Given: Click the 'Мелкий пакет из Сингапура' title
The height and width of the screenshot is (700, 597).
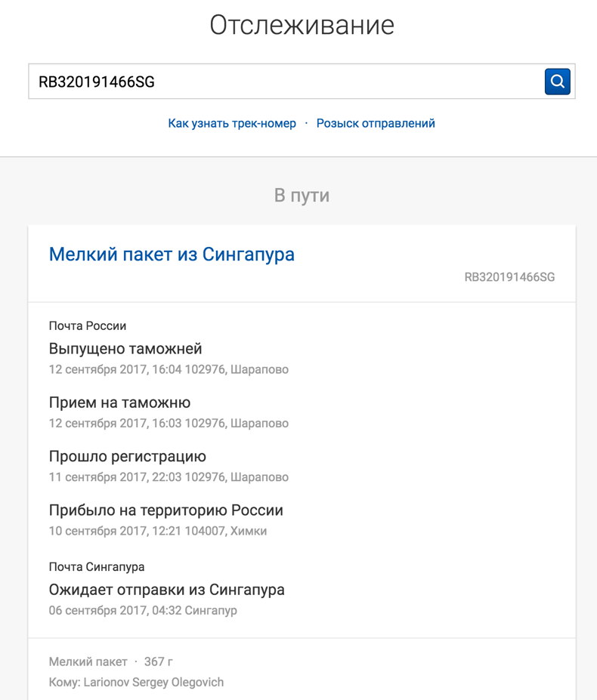Looking at the screenshot, I should [172, 254].
